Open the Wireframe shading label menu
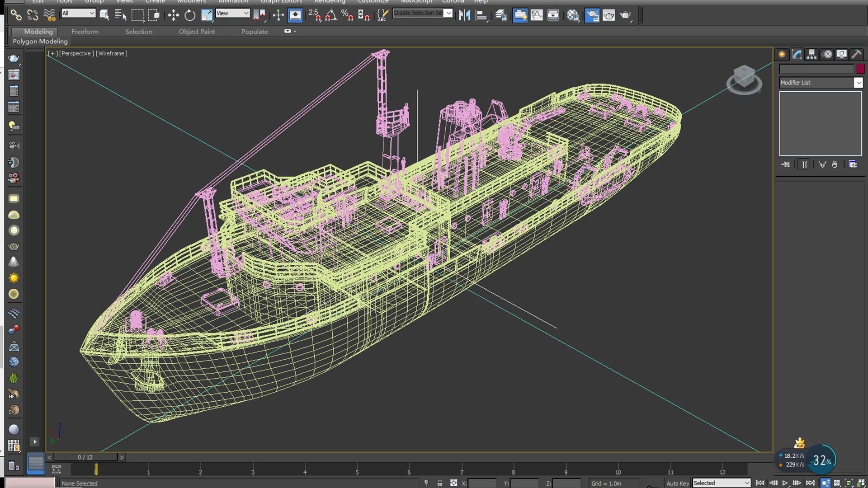The image size is (868, 488). click(111, 53)
